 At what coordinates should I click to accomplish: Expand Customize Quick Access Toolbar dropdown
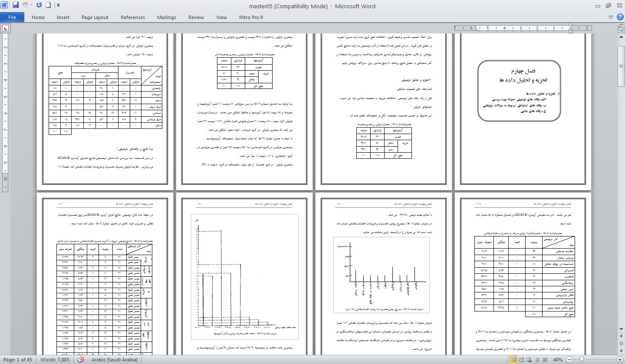tap(58, 6)
